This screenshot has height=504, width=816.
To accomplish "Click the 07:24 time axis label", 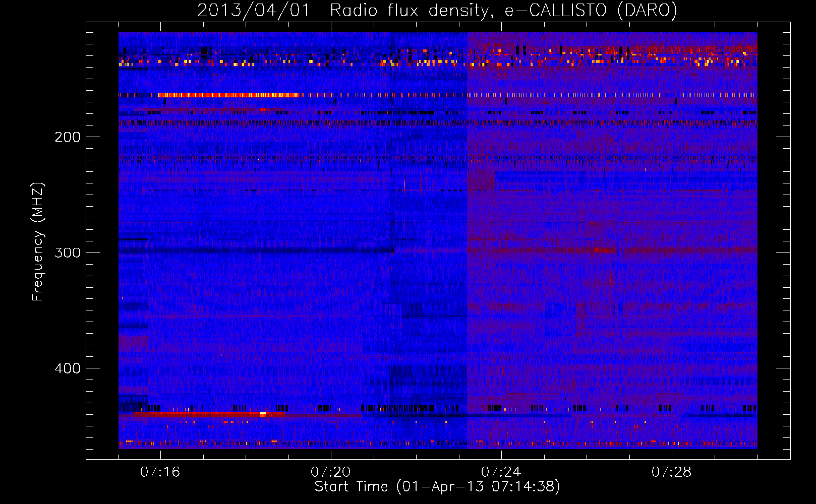I will pyautogui.click(x=501, y=472).
